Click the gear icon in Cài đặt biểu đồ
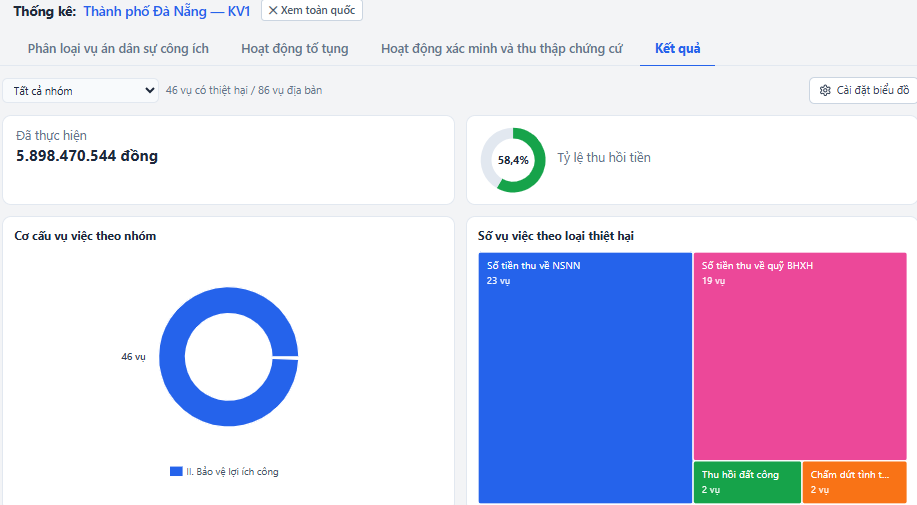This screenshot has height=505, width=917. pyautogui.click(x=825, y=91)
